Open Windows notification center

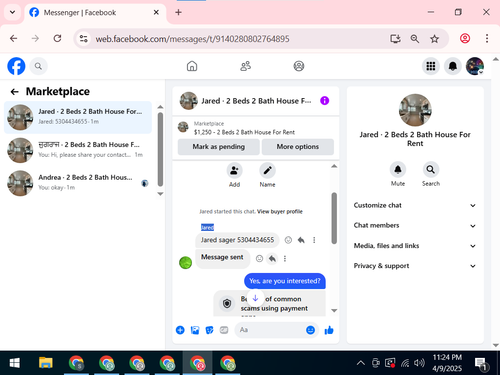[482, 364]
